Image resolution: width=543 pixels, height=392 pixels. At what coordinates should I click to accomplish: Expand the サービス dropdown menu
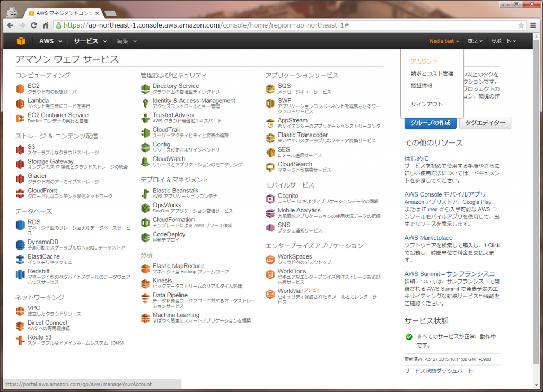point(90,41)
